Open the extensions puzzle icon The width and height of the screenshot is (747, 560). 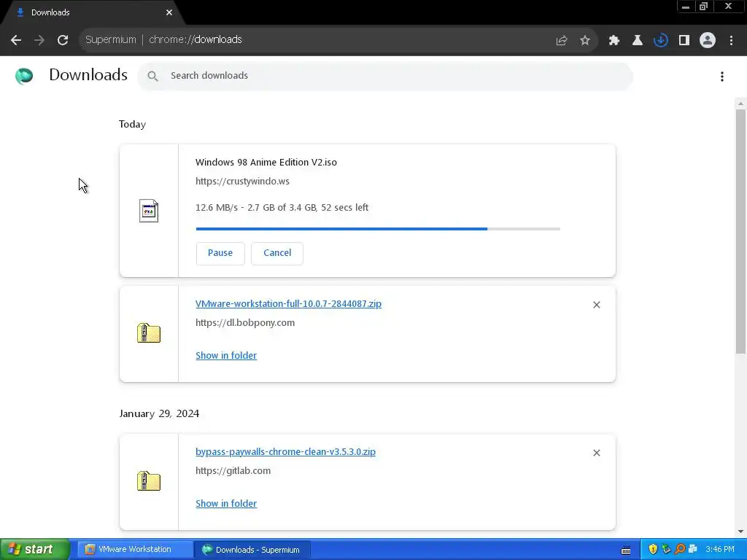(x=614, y=41)
